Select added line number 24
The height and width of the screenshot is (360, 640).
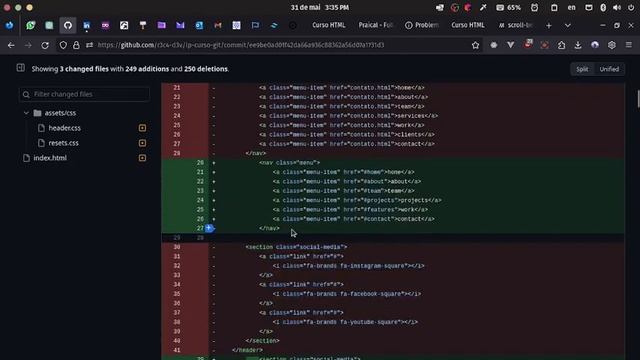[x=200, y=200]
